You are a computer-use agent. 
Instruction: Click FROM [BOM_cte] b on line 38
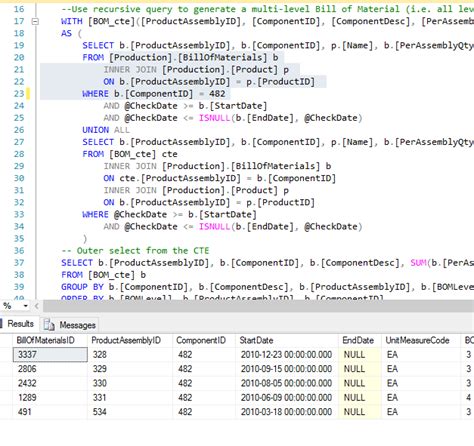point(103,275)
